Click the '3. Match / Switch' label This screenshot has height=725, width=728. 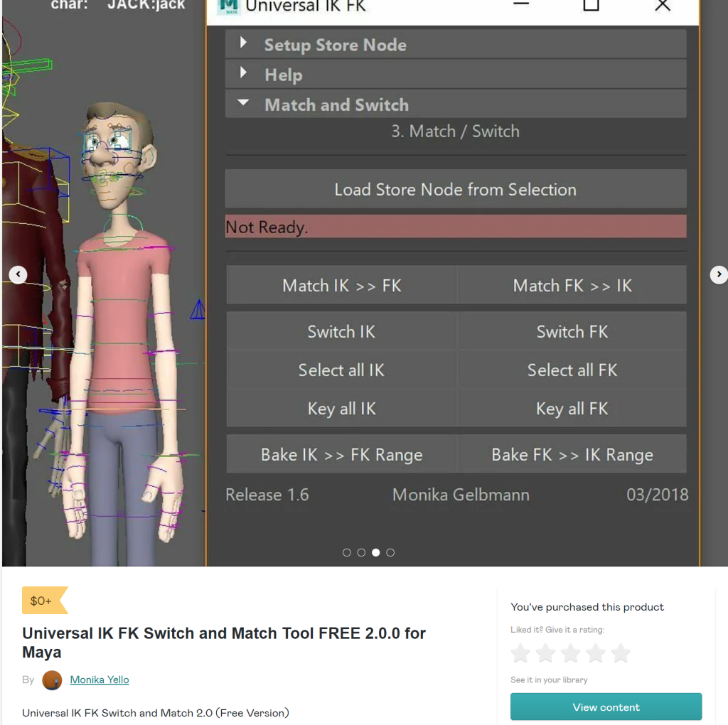tap(455, 131)
